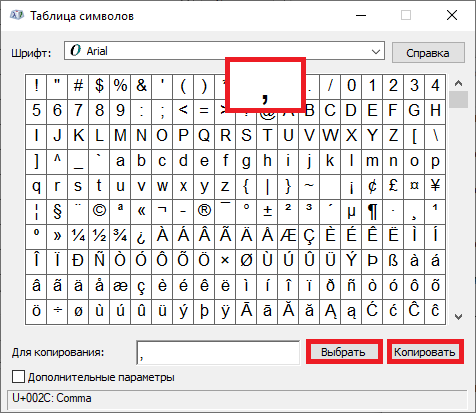The width and height of the screenshot is (476, 413).
Task: Focus the Для копирования text field
Action: pos(218,353)
